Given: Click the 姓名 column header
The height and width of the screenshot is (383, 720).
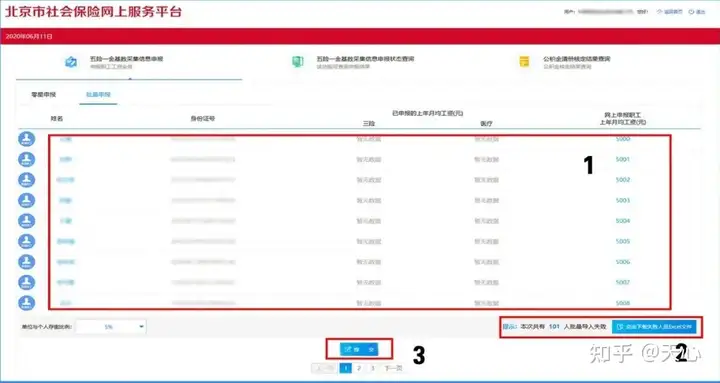Looking at the screenshot, I should coord(56,118).
